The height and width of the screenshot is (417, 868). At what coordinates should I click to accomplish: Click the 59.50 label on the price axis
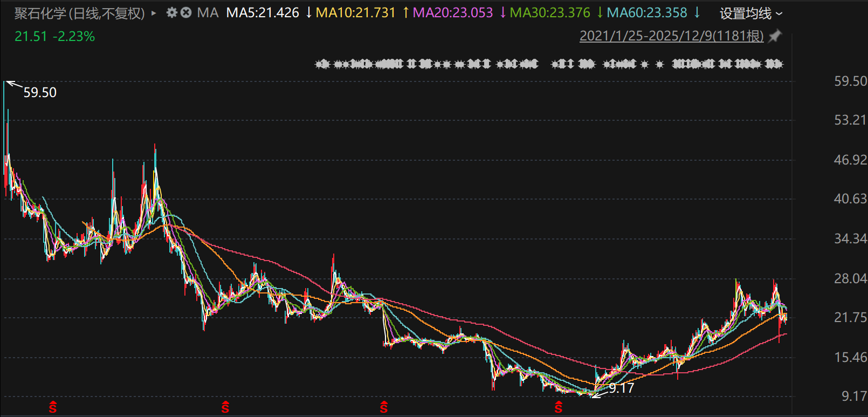851,81
